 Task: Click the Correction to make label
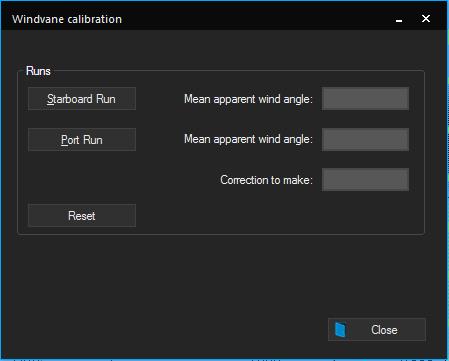click(x=266, y=180)
